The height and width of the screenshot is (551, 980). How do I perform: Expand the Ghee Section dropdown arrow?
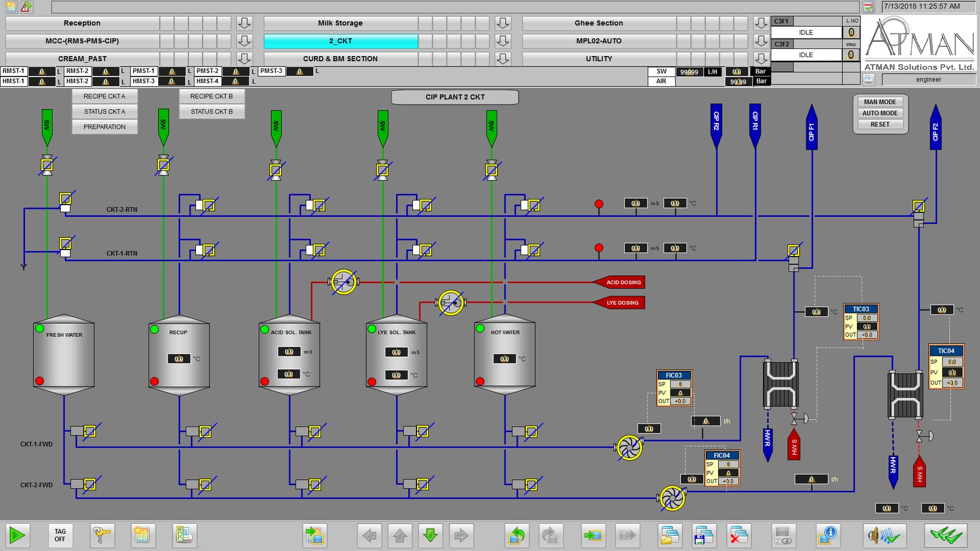point(761,23)
